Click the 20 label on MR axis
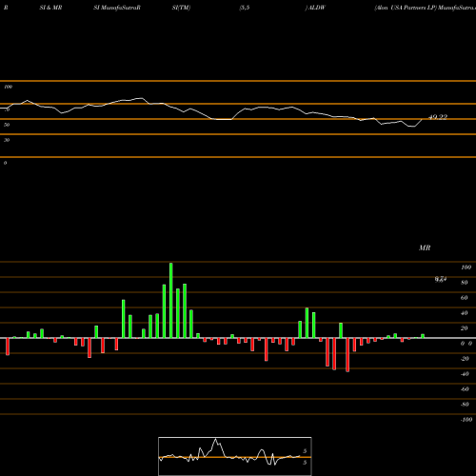 tap(465, 328)
